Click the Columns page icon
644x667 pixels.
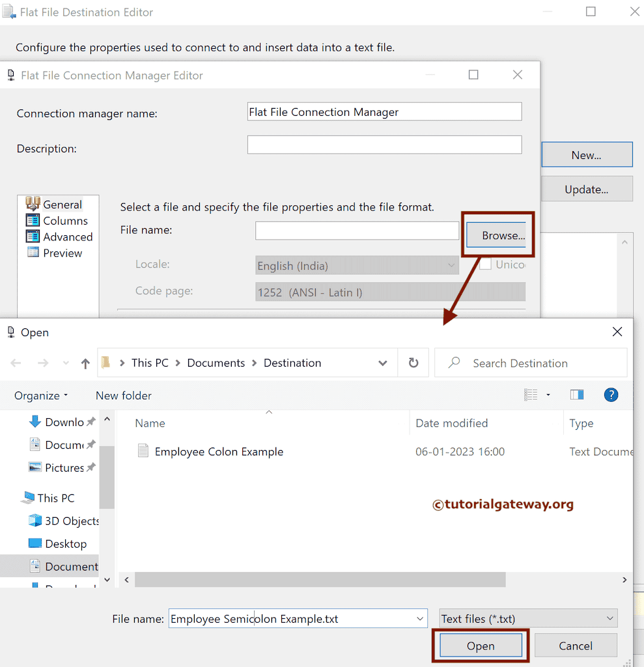click(x=33, y=220)
